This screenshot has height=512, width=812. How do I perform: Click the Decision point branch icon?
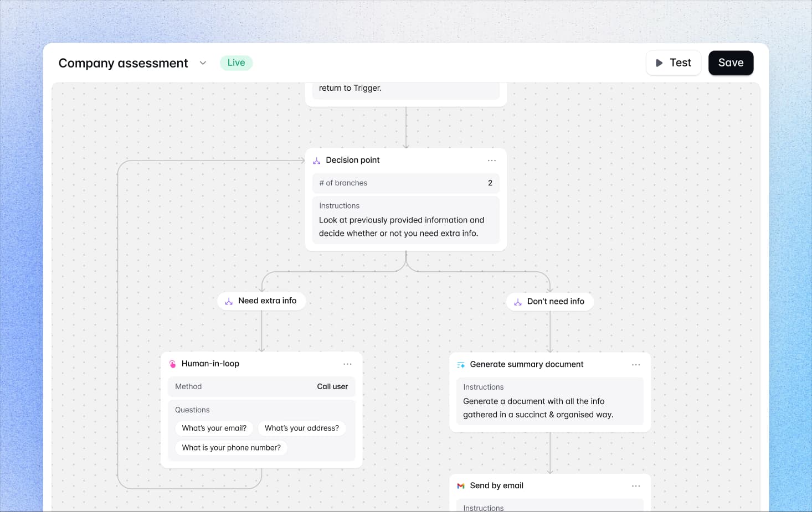pos(316,160)
